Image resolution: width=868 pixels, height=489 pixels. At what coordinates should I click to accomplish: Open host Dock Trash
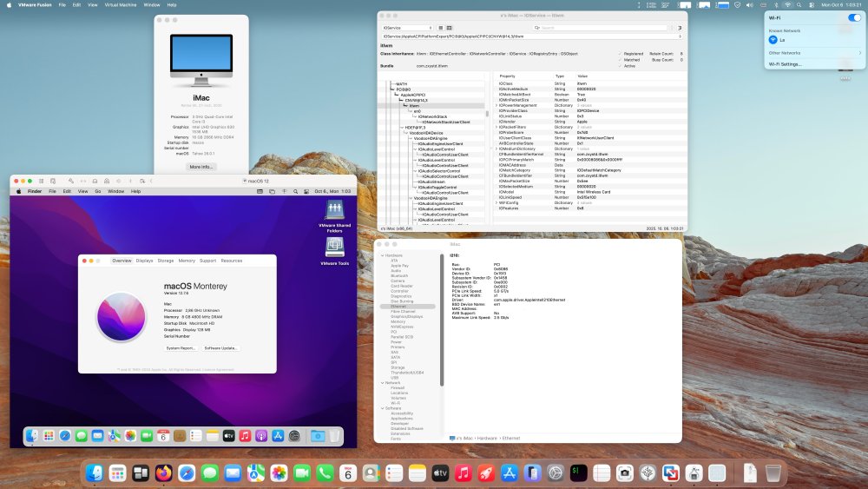(x=773, y=473)
